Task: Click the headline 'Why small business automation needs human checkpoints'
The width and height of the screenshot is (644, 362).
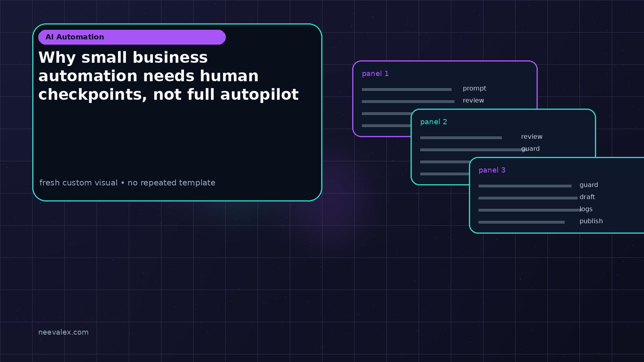Action: coord(168,76)
